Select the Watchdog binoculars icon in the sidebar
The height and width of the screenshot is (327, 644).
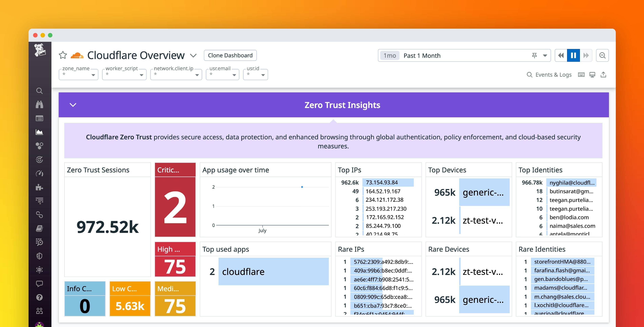tap(39, 105)
